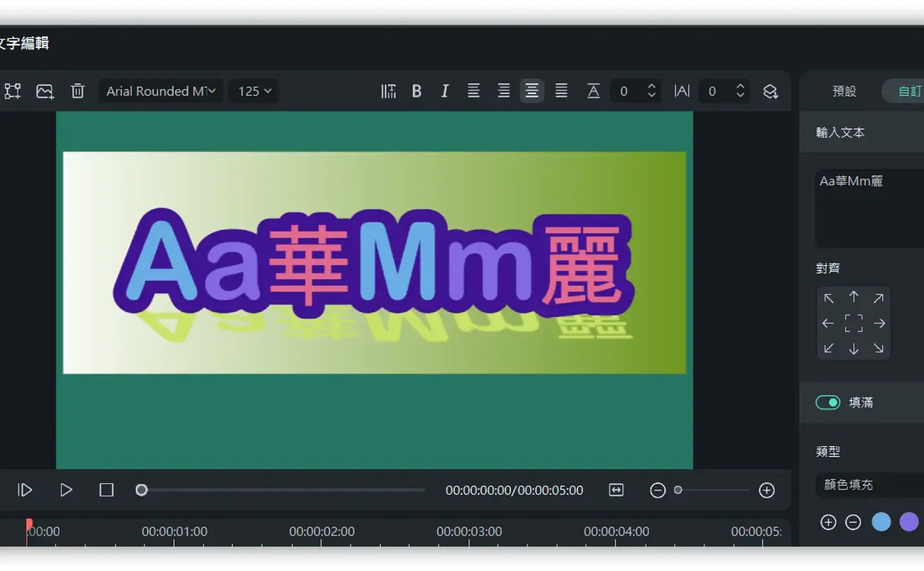
Task: Zoom in the timeline with plus button
Action: pyautogui.click(x=766, y=490)
